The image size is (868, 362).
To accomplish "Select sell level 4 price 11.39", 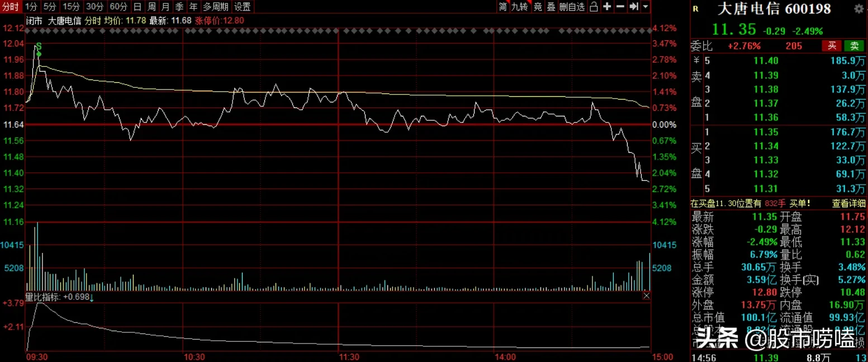I will [x=766, y=75].
